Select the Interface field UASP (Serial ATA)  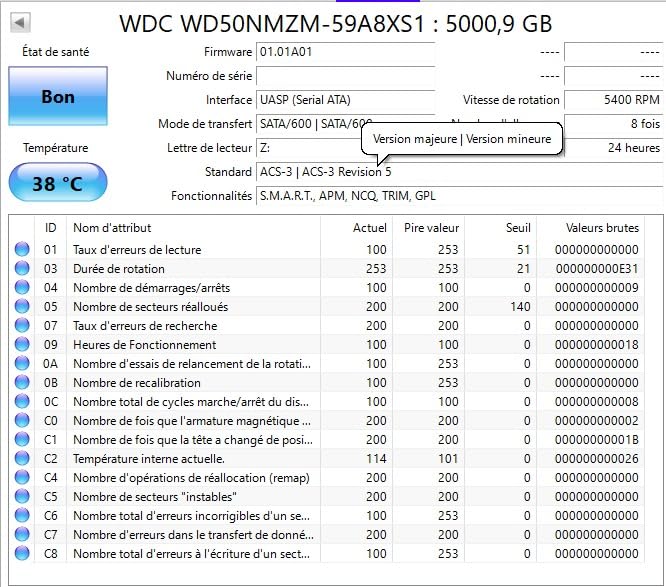click(345, 100)
